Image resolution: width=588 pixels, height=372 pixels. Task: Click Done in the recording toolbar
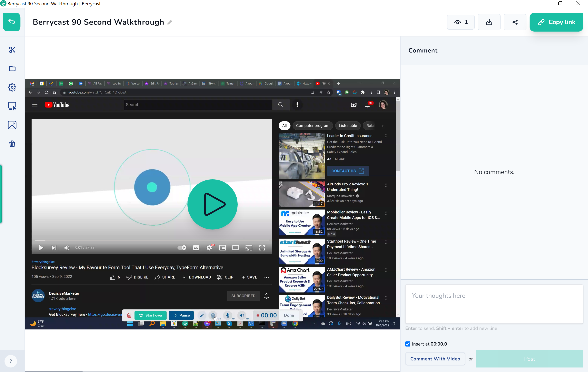coord(289,315)
